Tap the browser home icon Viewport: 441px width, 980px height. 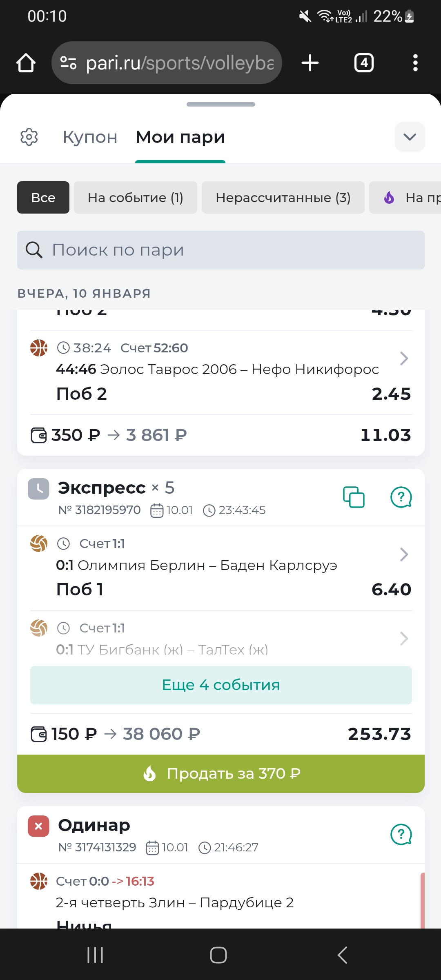(x=26, y=63)
